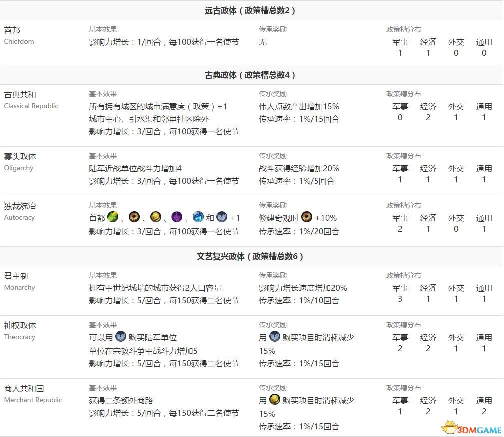Click the 外交 slot value 0 for Chiefdom
504x437 pixels.
tap(456, 53)
